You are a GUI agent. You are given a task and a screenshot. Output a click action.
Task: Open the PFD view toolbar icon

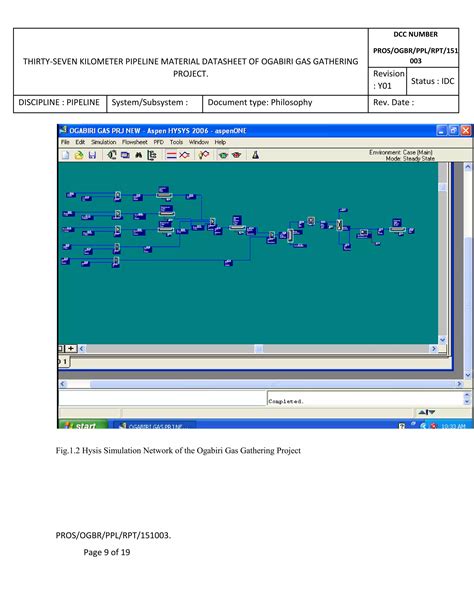112,155
